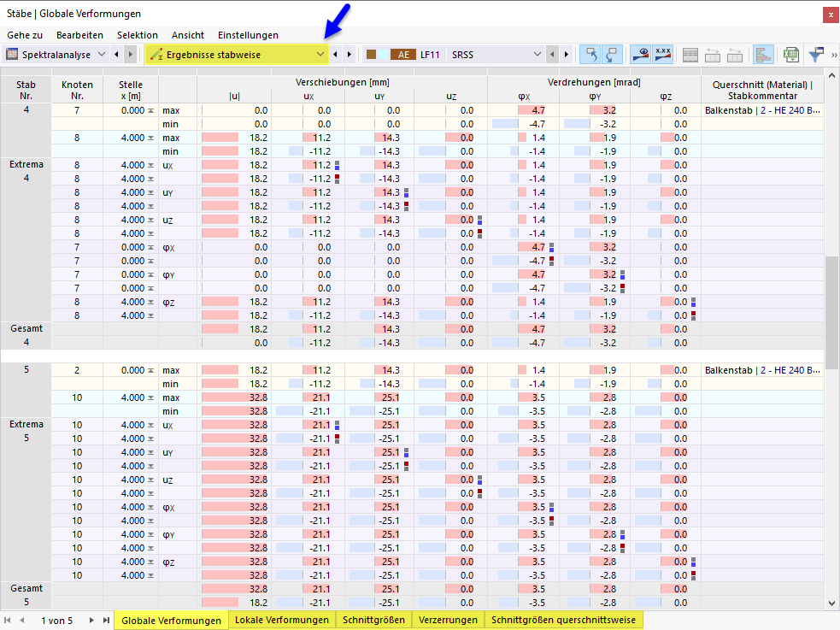Toggle the colored bars display icon
Screen dimensions: 840x630
[763, 55]
